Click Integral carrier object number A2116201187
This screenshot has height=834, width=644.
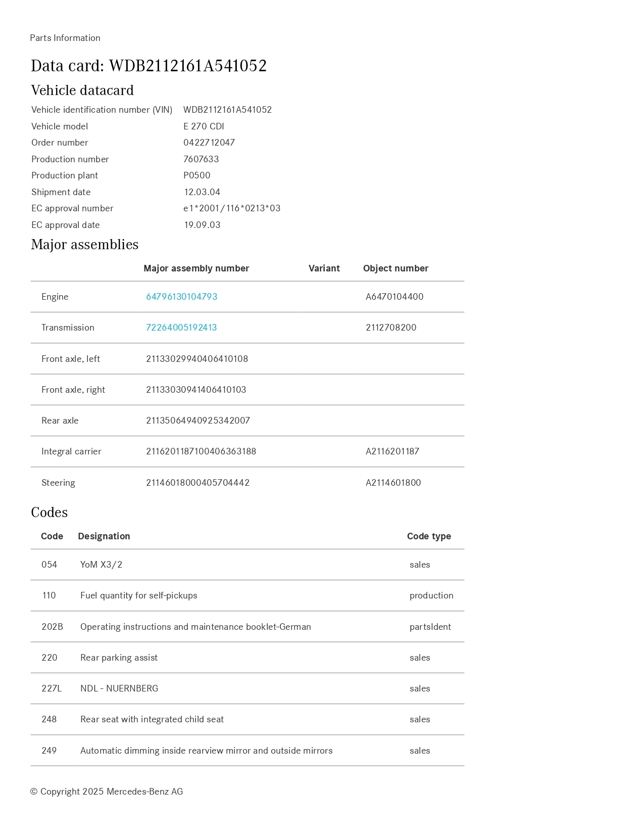coord(392,451)
